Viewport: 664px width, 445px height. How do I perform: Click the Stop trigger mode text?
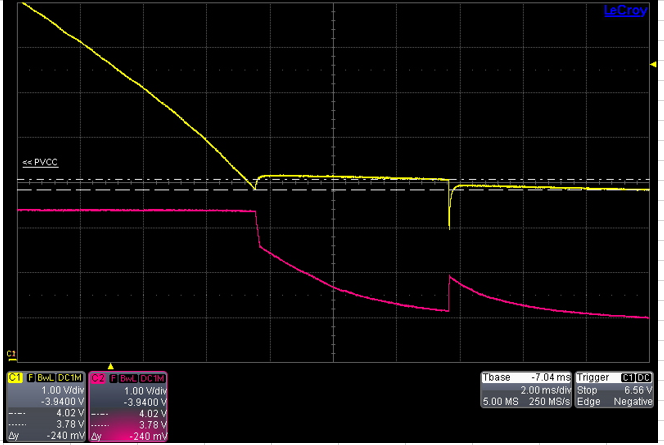tap(587, 390)
